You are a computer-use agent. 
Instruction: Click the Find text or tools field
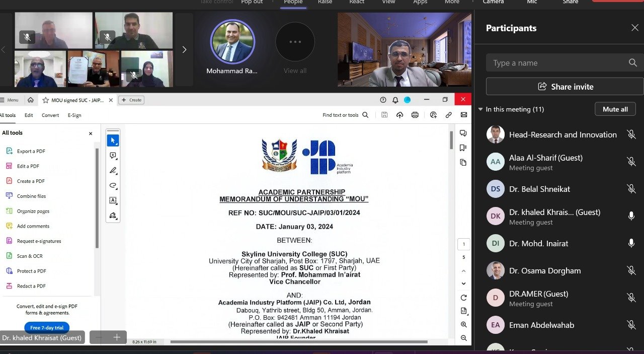click(341, 115)
